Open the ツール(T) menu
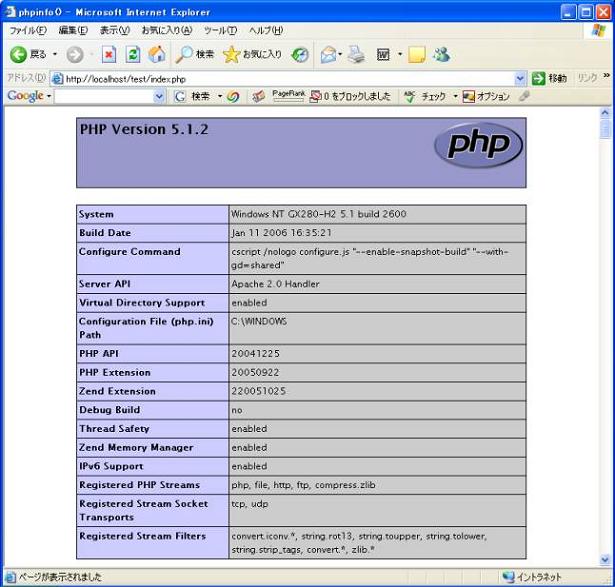The width and height of the screenshot is (615, 587). (220, 31)
